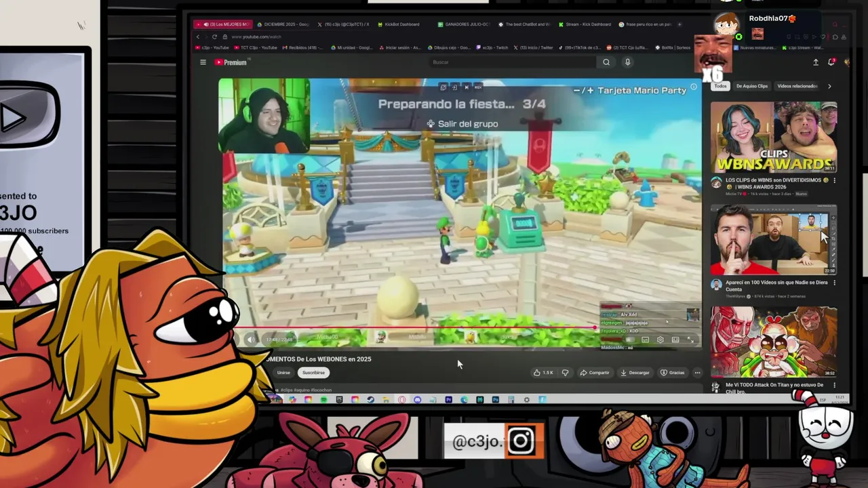
Task: Like the video showing 1.5 K
Action: pos(544,372)
